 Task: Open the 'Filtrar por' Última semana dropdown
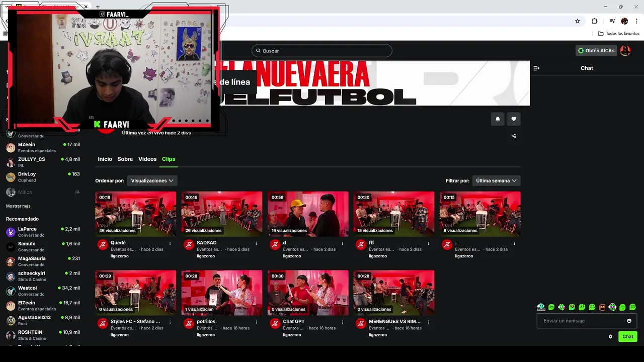pyautogui.click(x=496, y=180)
